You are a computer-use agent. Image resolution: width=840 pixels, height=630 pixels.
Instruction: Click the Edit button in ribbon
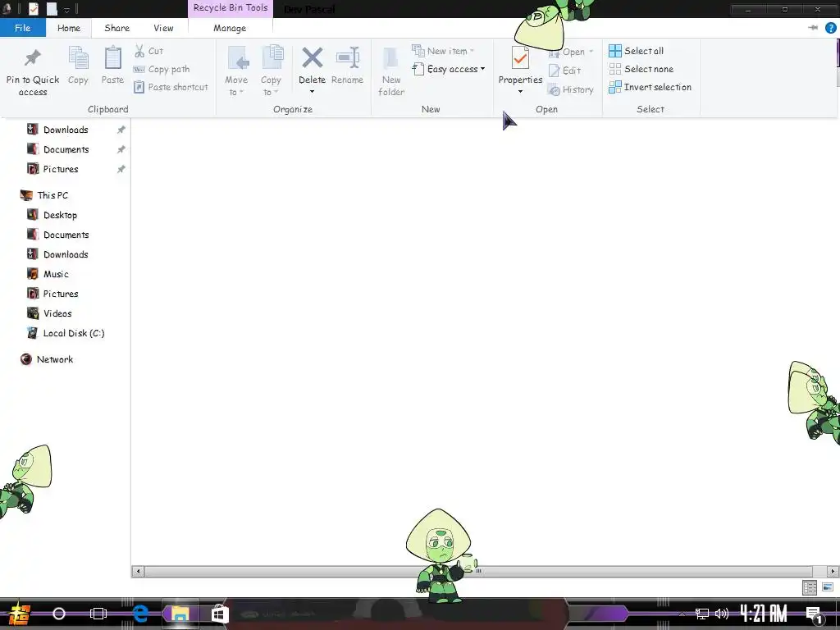564,71
